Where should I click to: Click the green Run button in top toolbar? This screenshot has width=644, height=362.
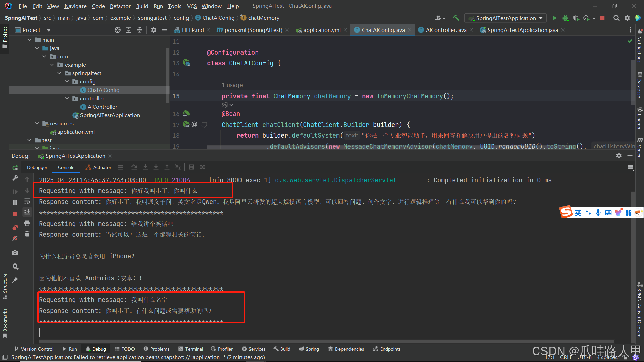[554, 18]
